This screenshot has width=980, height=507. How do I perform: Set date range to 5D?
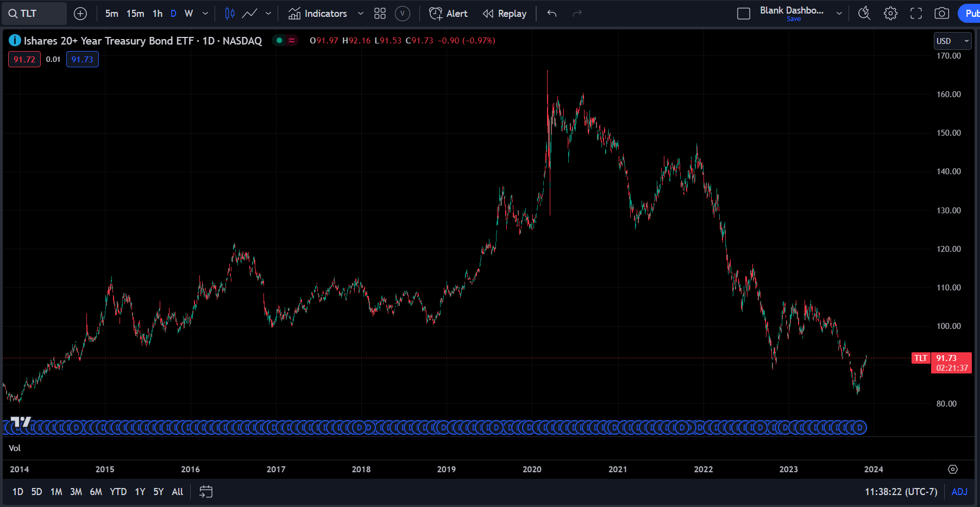36,492
